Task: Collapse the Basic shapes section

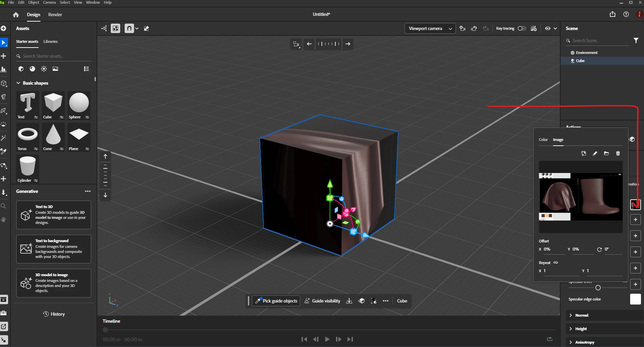Action: click(x=18, y=83)
